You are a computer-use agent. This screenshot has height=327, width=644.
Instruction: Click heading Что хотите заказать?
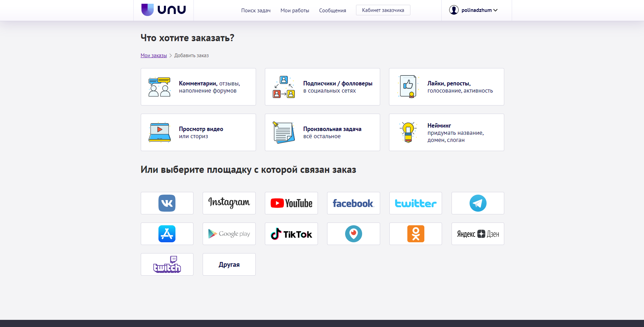click(x=187, y=38)
